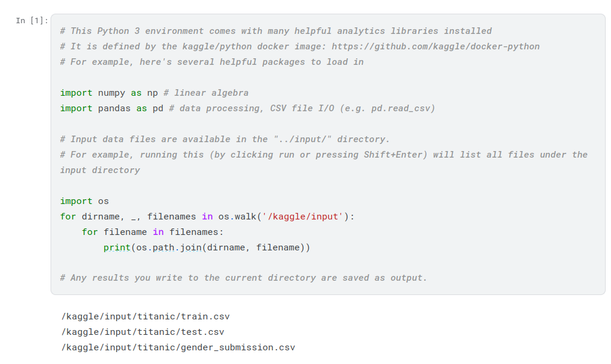
Task: Select the gender_submission.csv output path
Action: (x=178, y=347)
